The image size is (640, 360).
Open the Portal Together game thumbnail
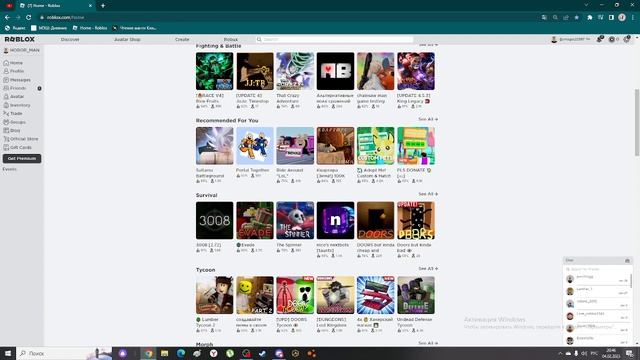255,146
